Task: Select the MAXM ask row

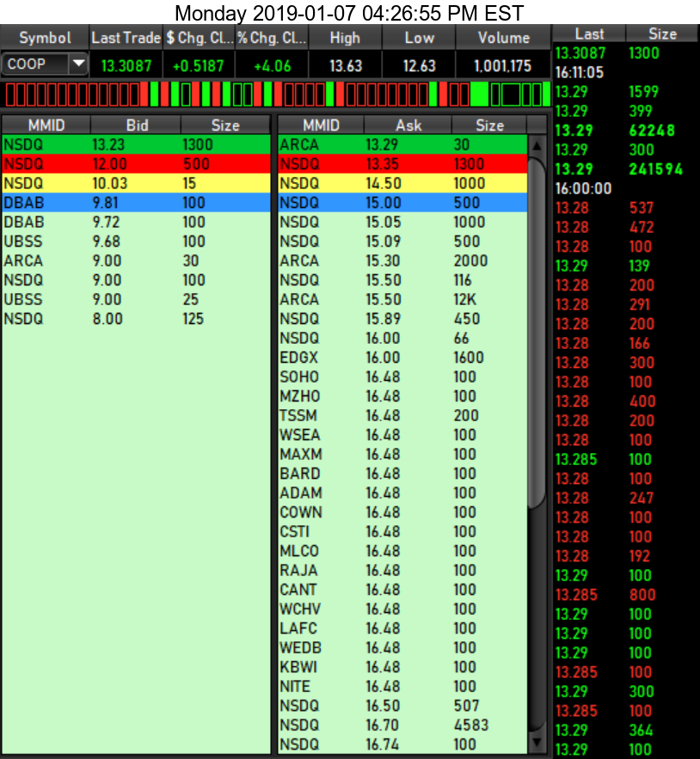Action: (x=402, y=455)
